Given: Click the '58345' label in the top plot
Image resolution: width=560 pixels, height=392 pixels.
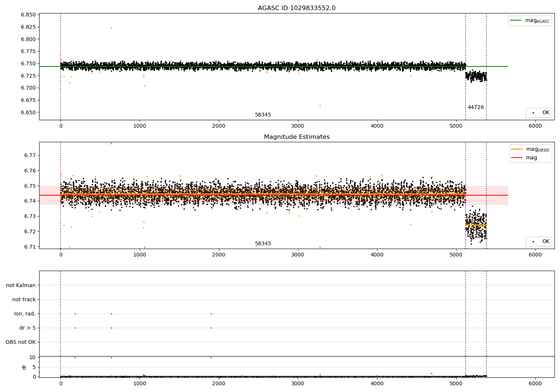Looking at the screenshot, I should [x=263, y=115].
